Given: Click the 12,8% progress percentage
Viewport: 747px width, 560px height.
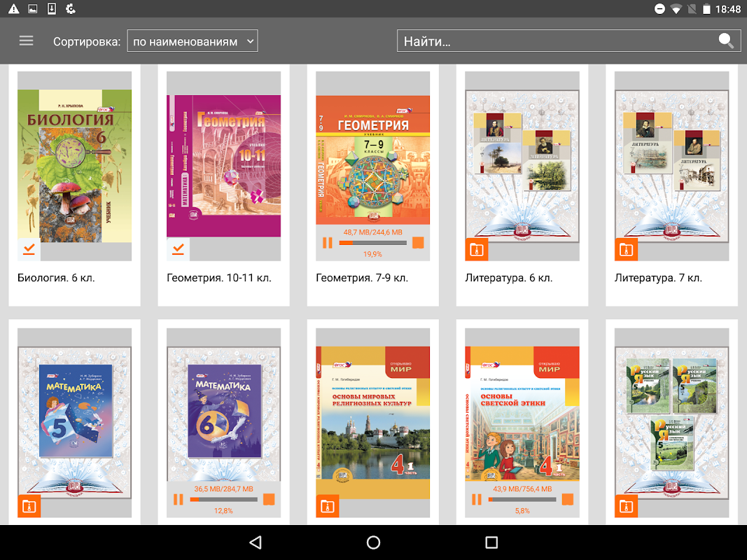Looking at the screenshot, I should tap(223, 511).
